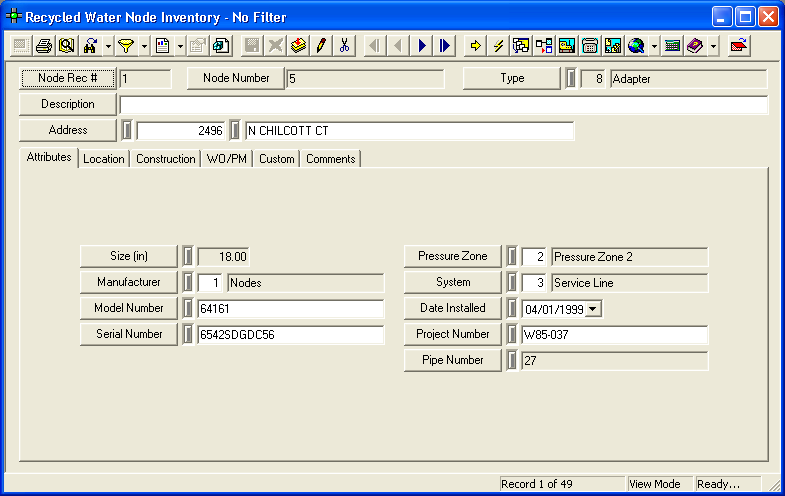
Task: Open the Date Installed calendar dropdown
Action: pos(593,309)
